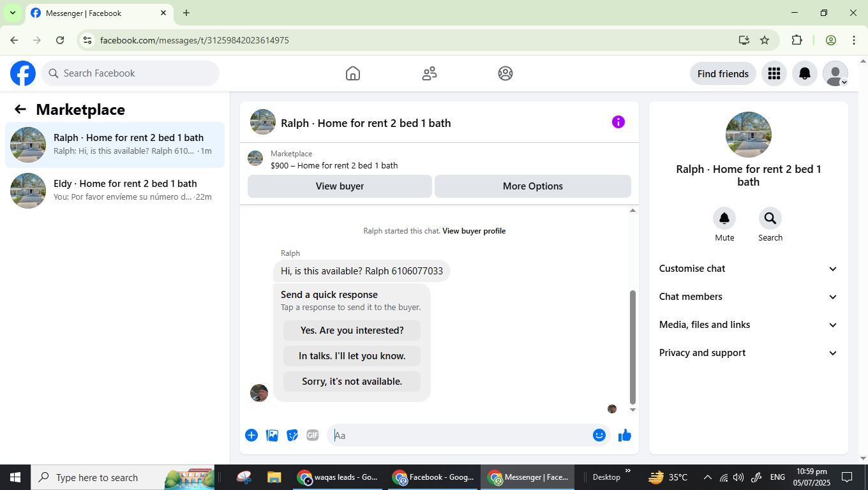Switch to Messenger | Facebook tab

(99, 13)
